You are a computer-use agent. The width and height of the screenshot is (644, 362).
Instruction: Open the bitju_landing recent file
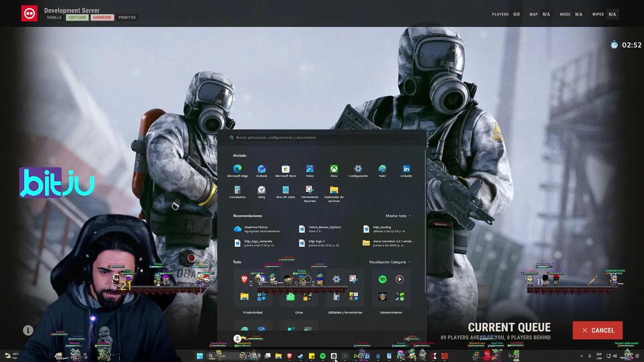click(x=385, y=229)
